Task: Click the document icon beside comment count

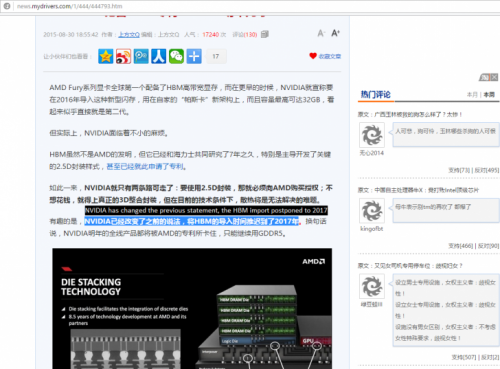Action: click(265, 34)
